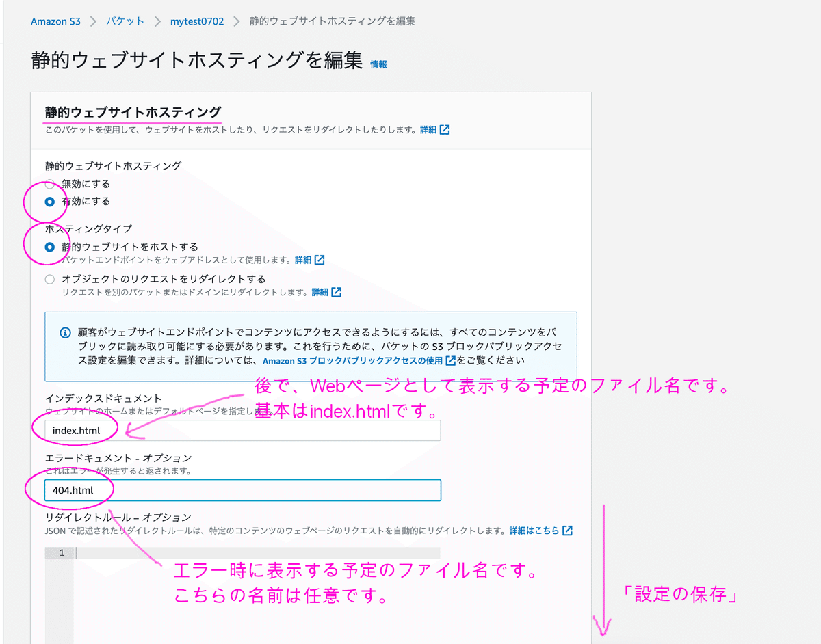821x644 pixels.
Task: Open the mytest0702 bucket breadcrumb item
Action: point(197,21)
